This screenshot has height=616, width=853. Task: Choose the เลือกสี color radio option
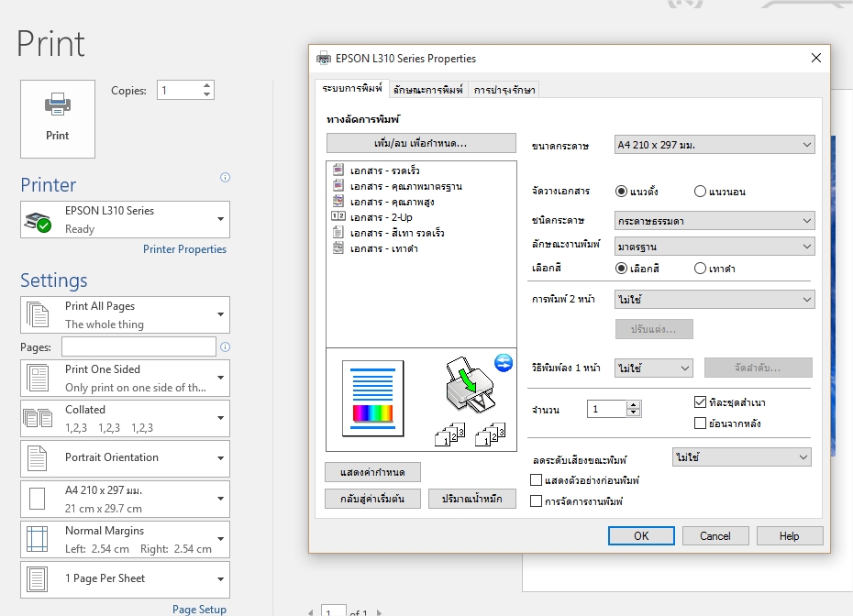(621, 268)
